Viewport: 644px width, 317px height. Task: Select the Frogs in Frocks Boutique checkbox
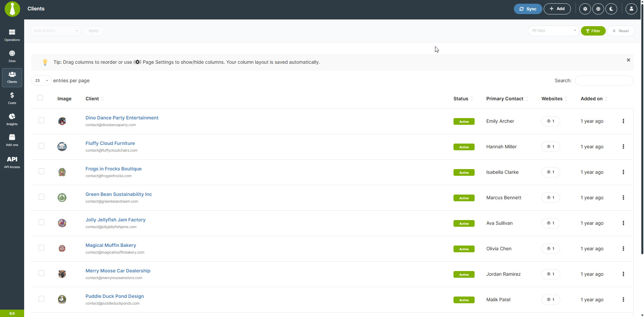coord(41,171)
